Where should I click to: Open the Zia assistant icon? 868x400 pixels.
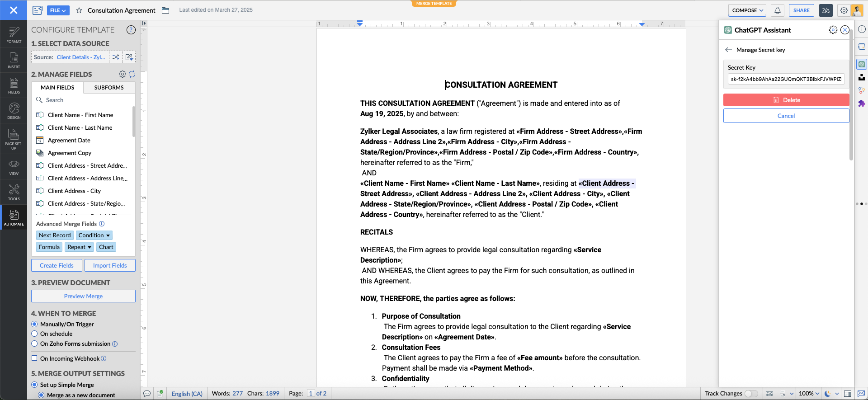pos(826,10)
